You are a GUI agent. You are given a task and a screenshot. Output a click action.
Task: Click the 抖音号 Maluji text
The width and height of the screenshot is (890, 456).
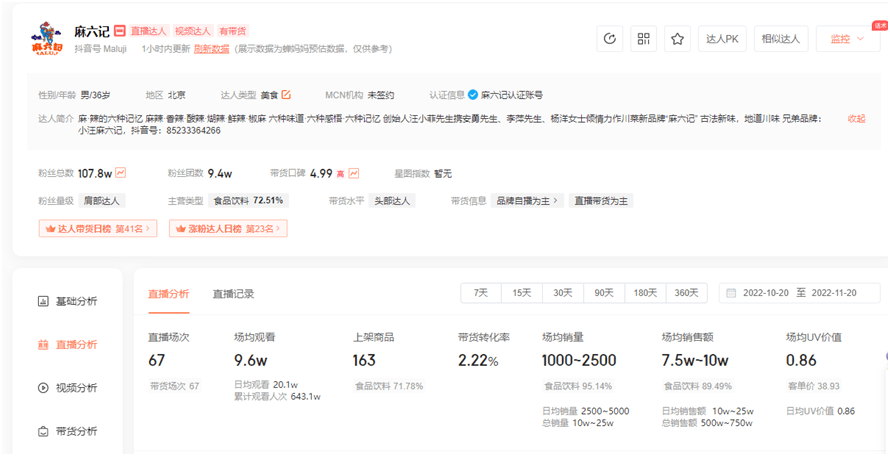pos(100,49)
